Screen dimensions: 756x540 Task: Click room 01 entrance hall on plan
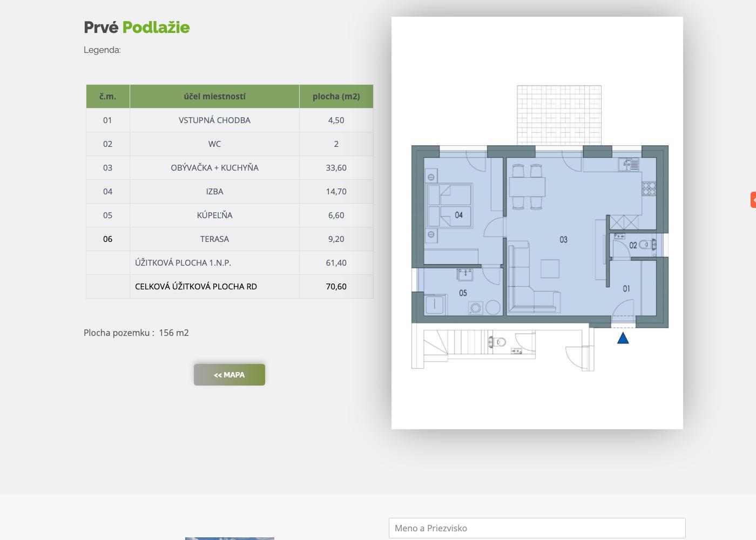[x=626, y=288]
